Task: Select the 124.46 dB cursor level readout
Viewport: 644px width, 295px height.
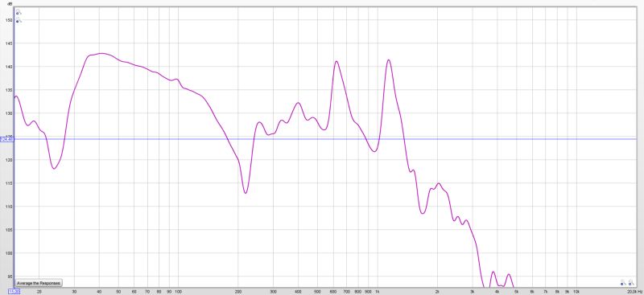Action: pyautogui.click(x=7, y=140)
